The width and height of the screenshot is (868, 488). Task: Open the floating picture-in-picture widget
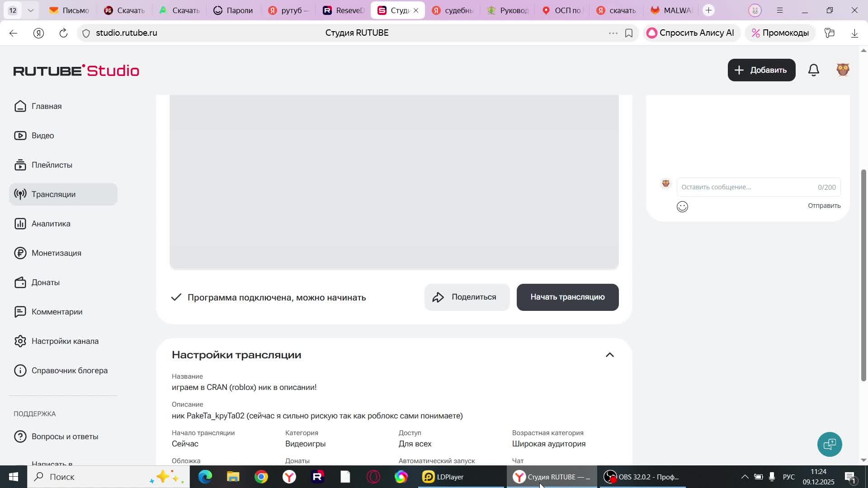[830, 444]
